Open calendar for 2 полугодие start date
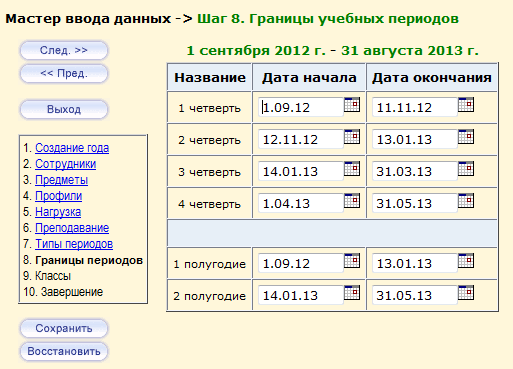 pyautogui.click(x=352, y=292)
